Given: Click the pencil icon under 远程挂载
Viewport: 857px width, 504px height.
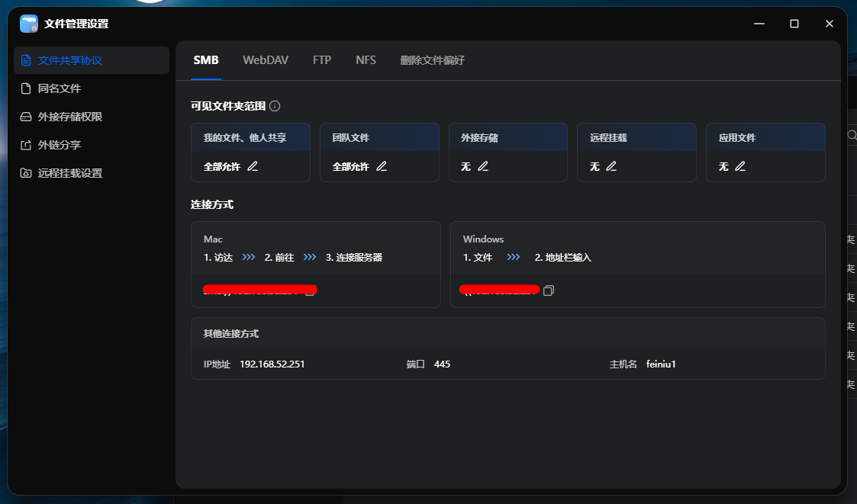Looking at the screenshot, I should 613,165.
